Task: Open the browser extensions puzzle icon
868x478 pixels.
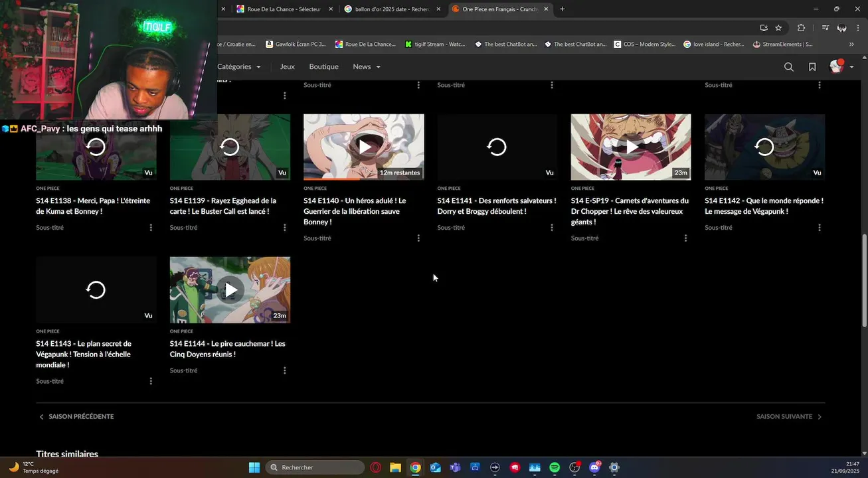Action: click(x=801, y=28)
